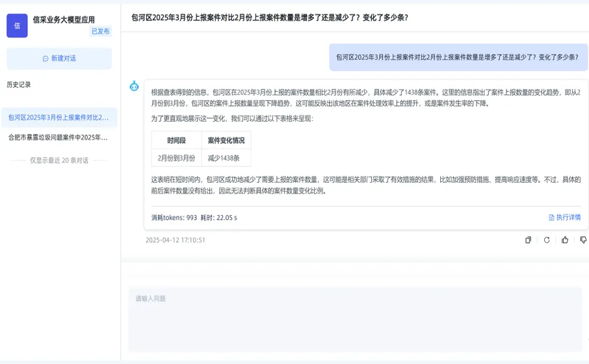
Task: Give the response a thumbs up
Action: tap(565, 240)
